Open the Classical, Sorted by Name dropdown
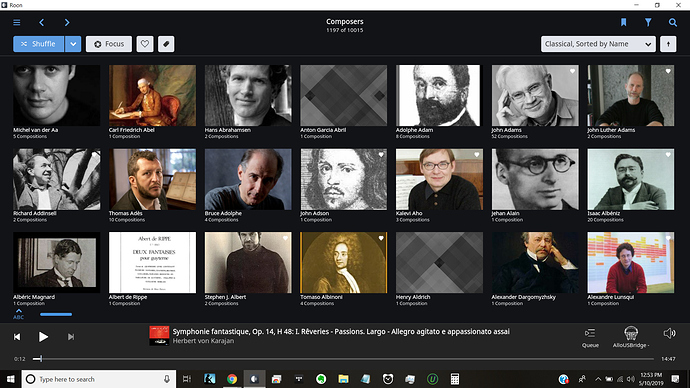690x388 pixels. click(x=598, y=44)
